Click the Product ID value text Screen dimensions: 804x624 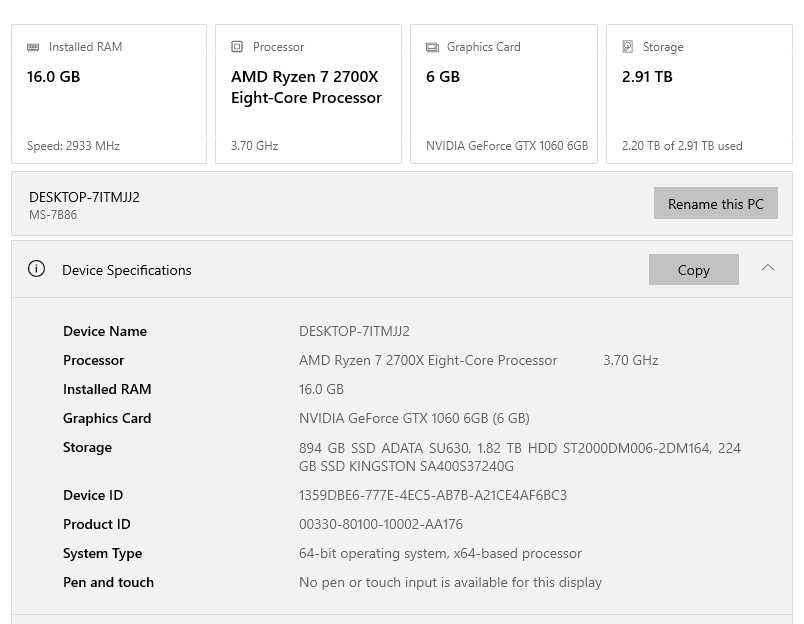pyautogui.click(x=381, y=524)
